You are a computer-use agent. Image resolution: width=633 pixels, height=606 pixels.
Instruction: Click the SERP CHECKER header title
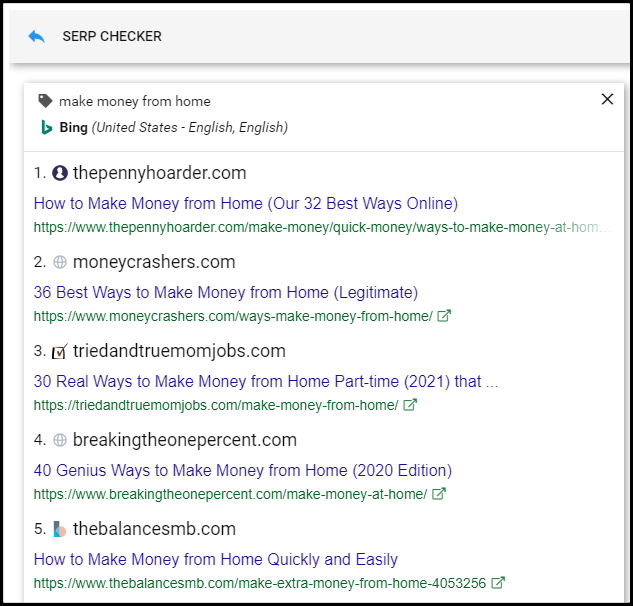112,36
